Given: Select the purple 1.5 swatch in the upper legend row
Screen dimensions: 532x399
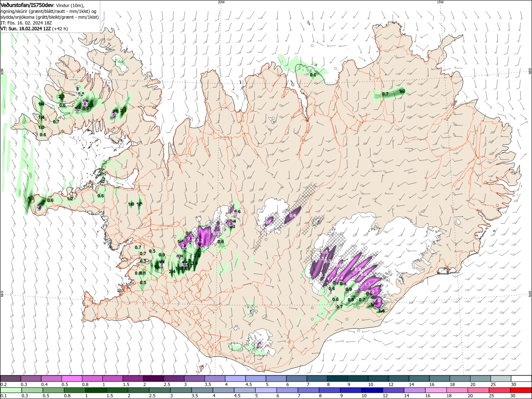Looking at the screenshot, I should point(133,379).
